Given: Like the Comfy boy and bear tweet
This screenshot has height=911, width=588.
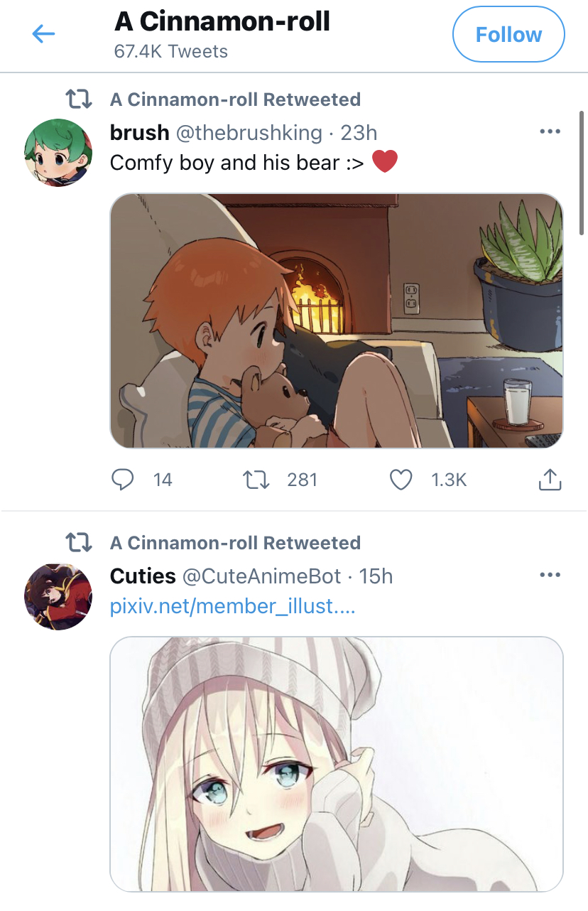Looking at the screenshot, I should coord(401,480).
